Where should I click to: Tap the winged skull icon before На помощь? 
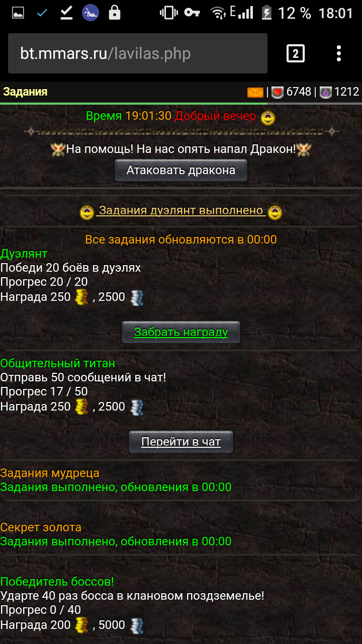[x=58, y=149]
